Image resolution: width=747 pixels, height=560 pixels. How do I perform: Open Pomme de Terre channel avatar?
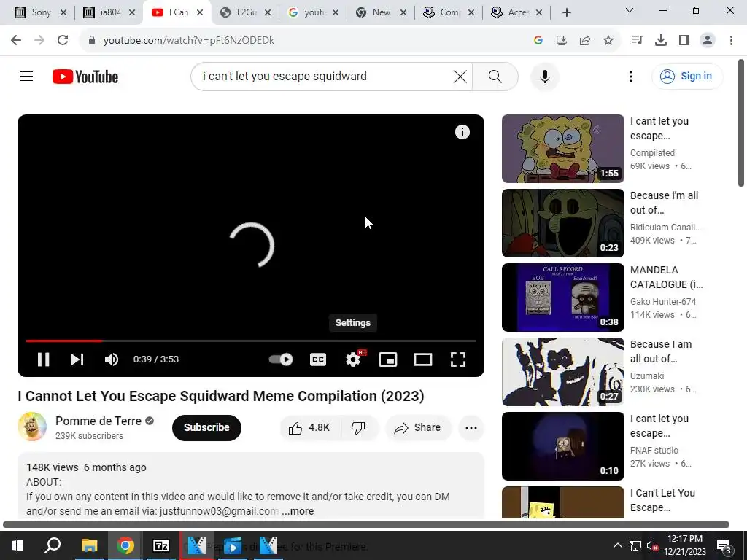point(32,427)
